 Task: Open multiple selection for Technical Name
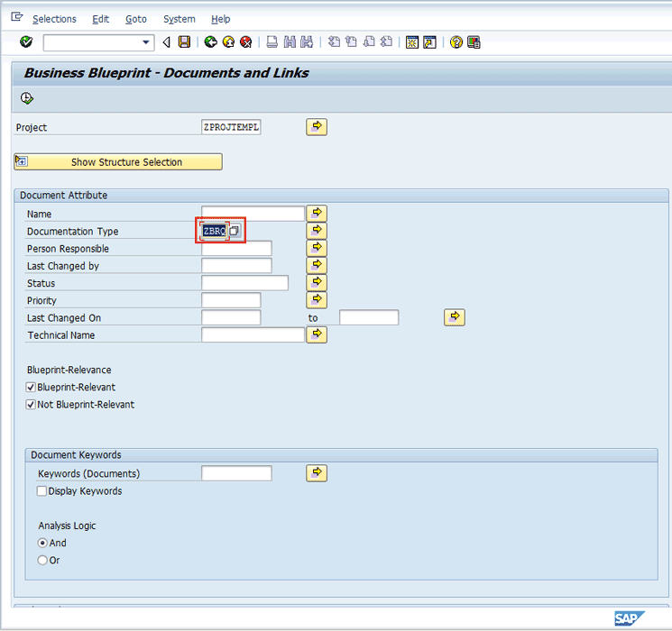317,334
